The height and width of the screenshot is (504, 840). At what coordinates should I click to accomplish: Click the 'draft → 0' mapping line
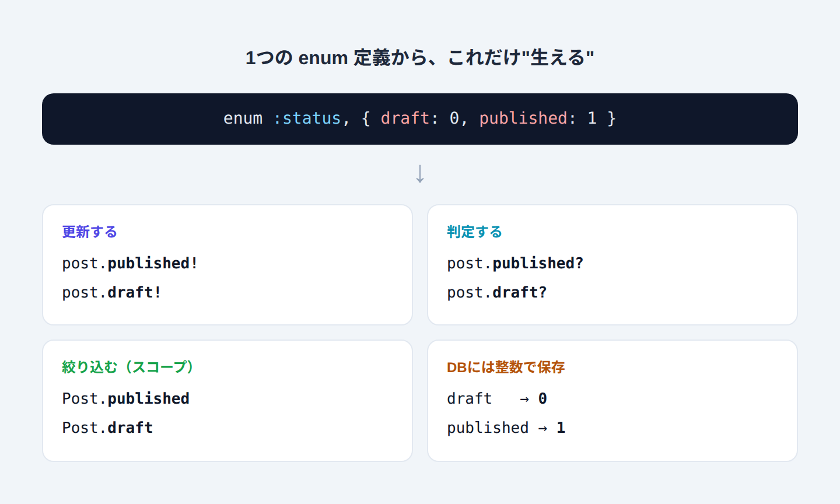[x=497, y=398]
